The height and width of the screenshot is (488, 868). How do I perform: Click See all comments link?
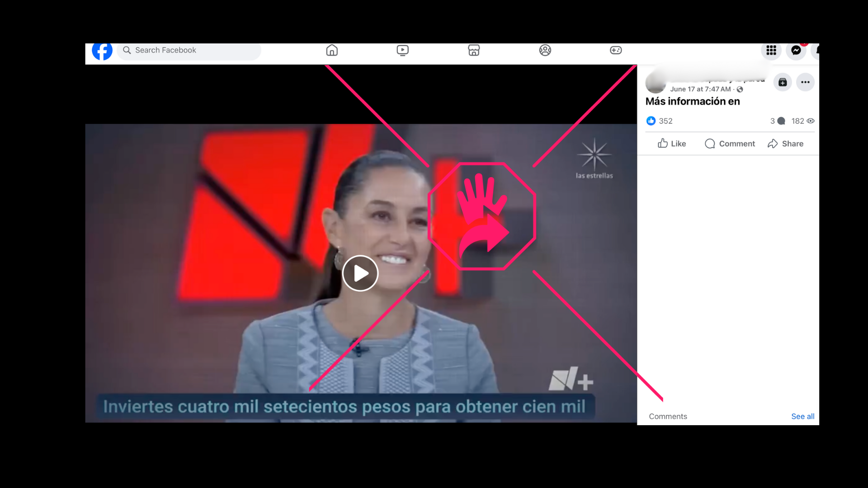coord(802,417)
